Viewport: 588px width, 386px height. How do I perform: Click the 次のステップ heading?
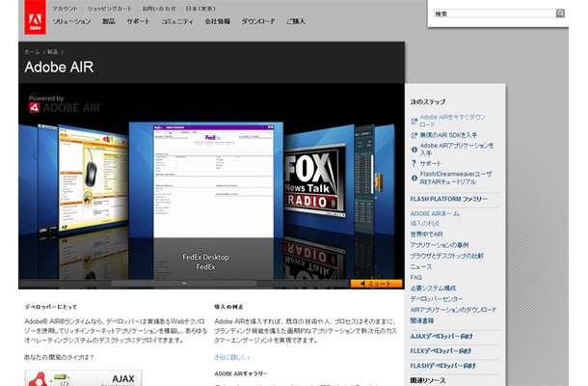point(428,101)
